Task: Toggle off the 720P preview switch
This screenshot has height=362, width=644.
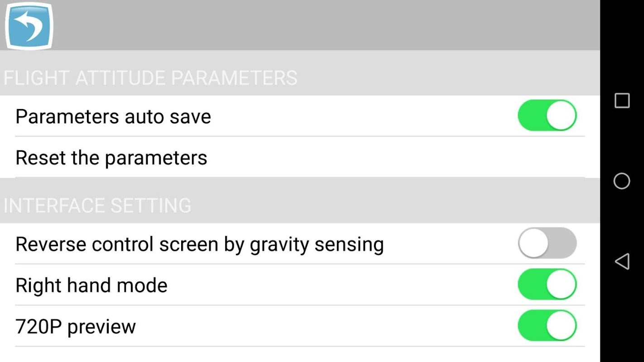Action: 547,326
